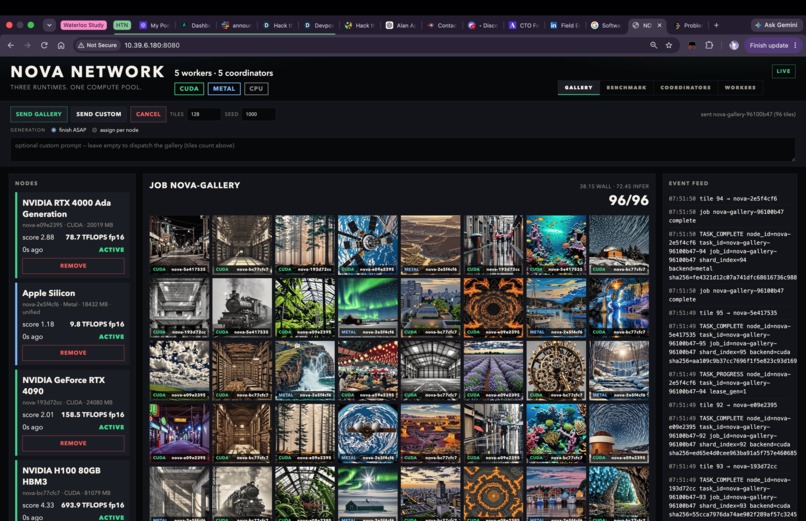Go back to the previous page
This screenshot has width=806, height=521.
tap(10, 45)
